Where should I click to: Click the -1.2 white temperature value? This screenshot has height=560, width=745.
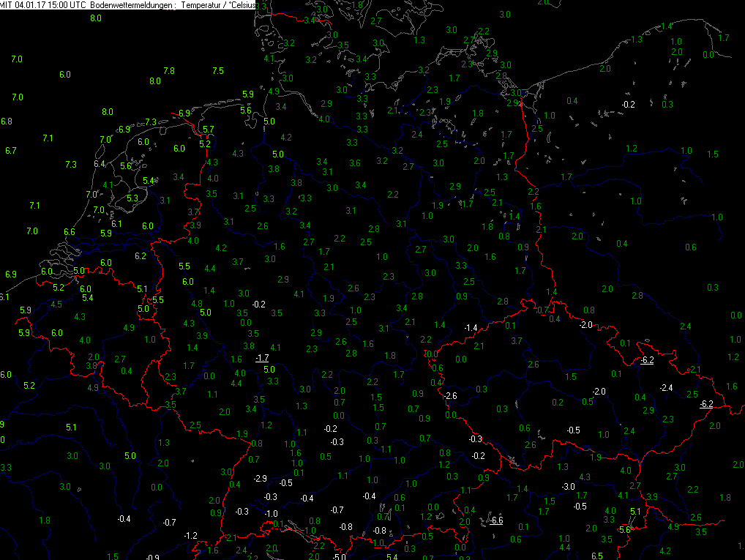(190, 536)
